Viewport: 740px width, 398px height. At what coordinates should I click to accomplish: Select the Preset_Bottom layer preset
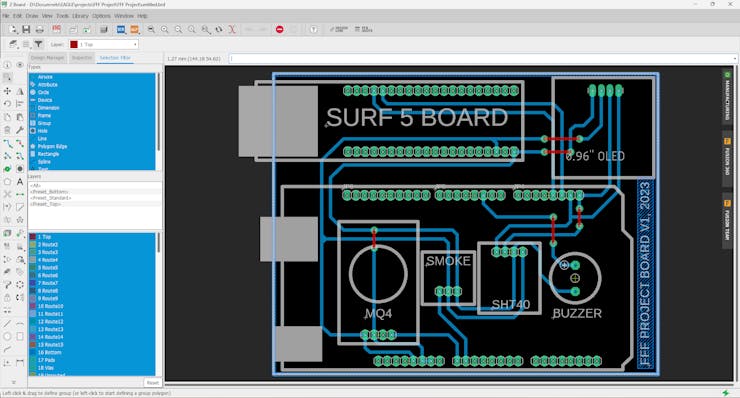[x=49, y=192]
